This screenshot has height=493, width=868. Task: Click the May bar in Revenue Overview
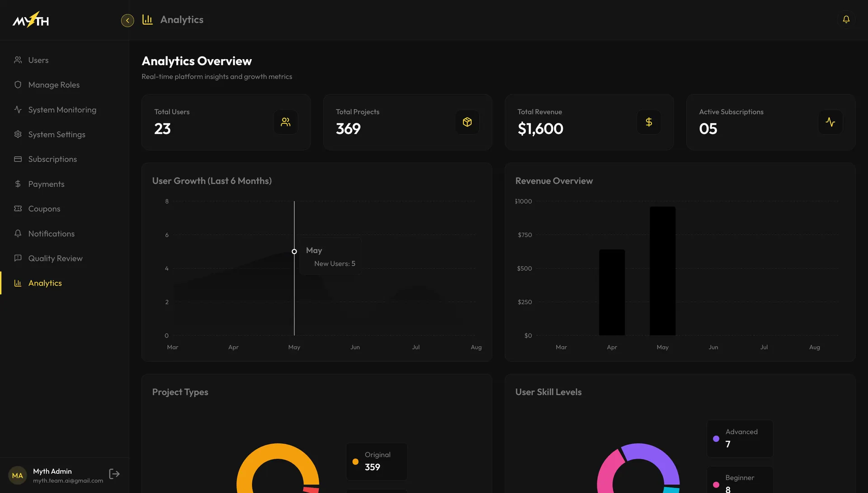click(x=662, y=271)
